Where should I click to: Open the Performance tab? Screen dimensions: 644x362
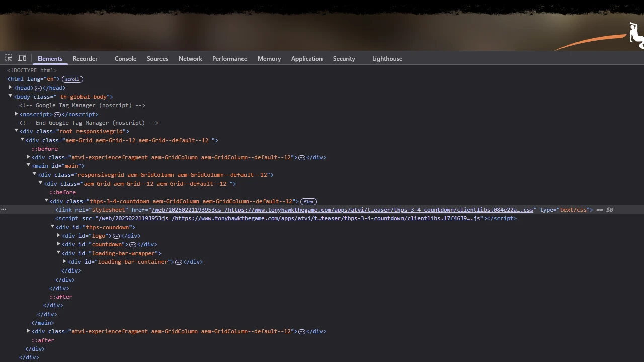pos(229,59)
